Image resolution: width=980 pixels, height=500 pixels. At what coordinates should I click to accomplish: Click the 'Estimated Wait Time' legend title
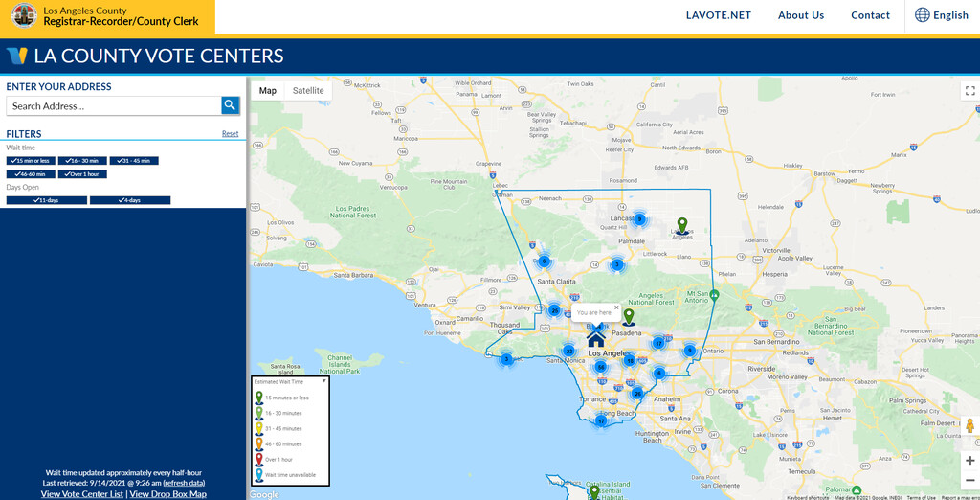pos(278,382)
